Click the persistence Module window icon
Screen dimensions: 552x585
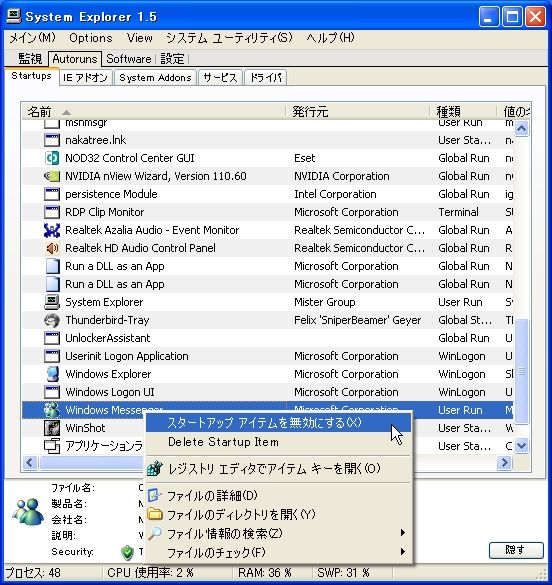point(52,194)
